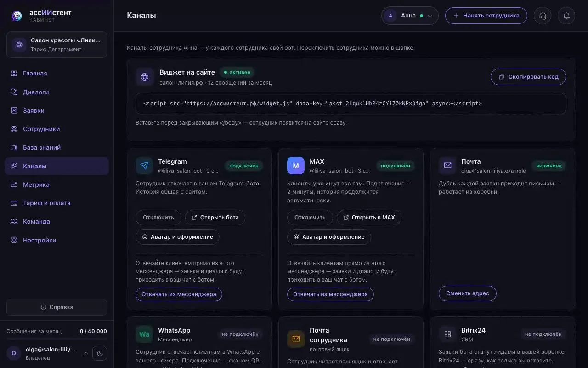Screen dimensions: 588x368
Task: Go to Тариф и оплата
Action: click(57, 203)
